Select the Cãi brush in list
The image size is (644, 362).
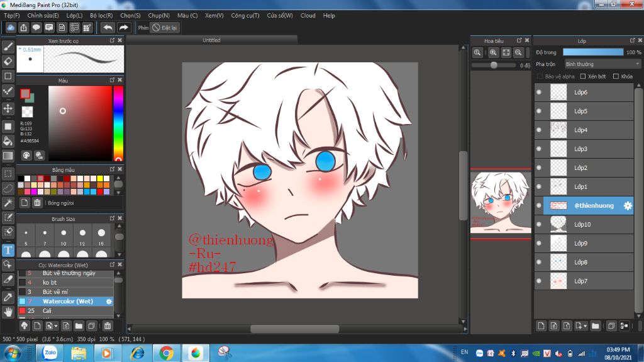[x=65, y=310]
